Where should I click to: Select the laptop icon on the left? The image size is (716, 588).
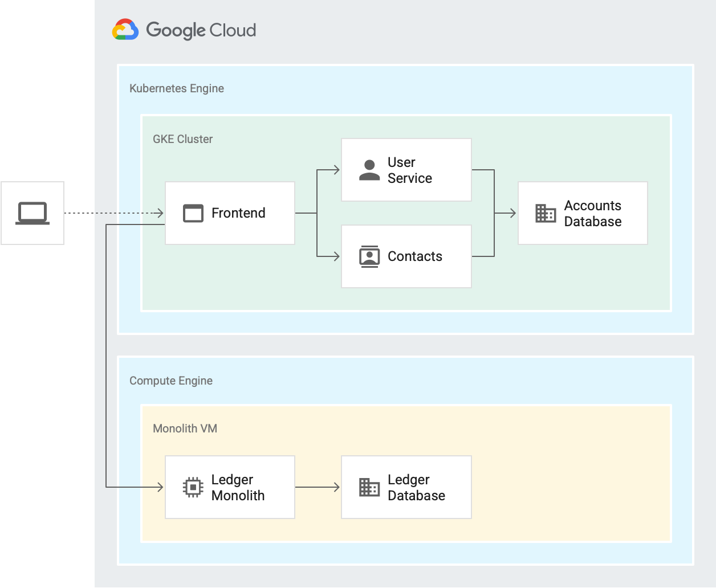click(32, 213)
